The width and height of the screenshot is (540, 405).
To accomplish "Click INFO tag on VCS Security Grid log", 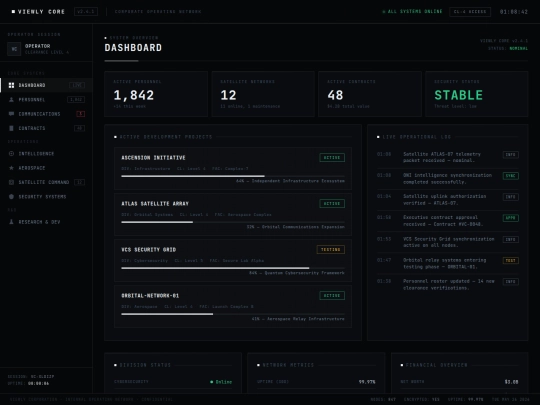I will [511, 239].
